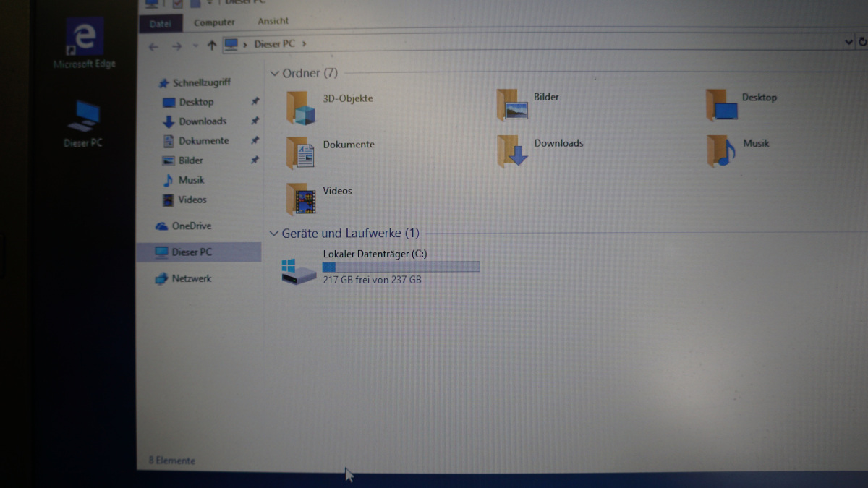Expand chevron after 'Dieser PC' in path
868x488 pixels.
point(304,44)
